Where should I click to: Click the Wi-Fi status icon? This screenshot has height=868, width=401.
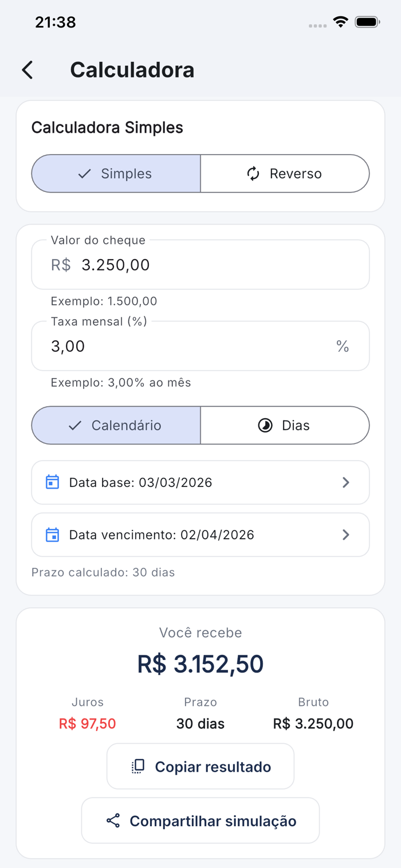tap(341, 22)
